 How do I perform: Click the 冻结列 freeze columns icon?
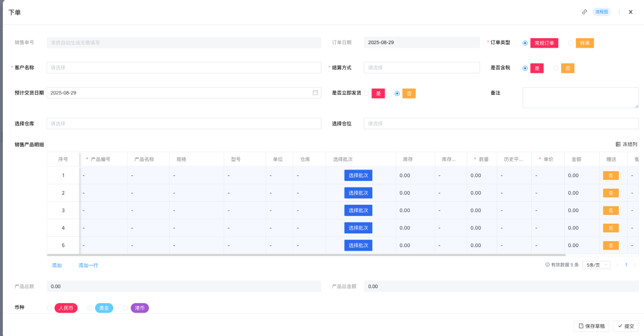(618, 144)
